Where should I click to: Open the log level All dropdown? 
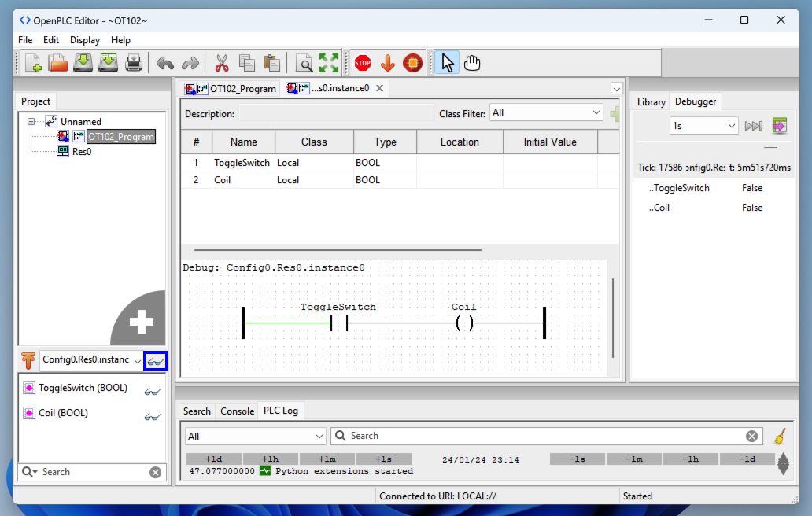[x=255, y=437]
